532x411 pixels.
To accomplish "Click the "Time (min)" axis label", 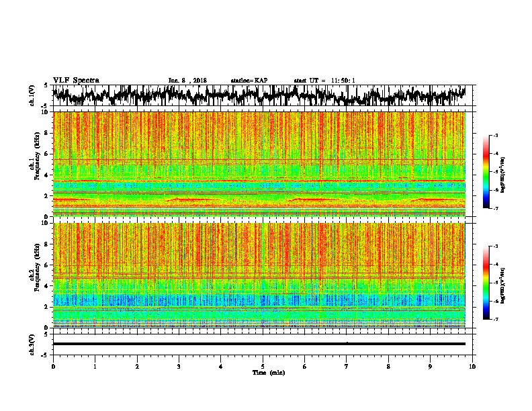I will (x=269, y=373).
